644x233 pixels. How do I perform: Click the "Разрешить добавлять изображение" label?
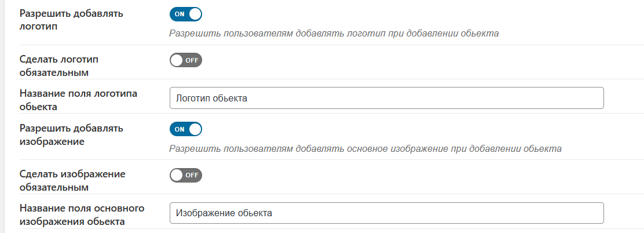pos(71,134)
